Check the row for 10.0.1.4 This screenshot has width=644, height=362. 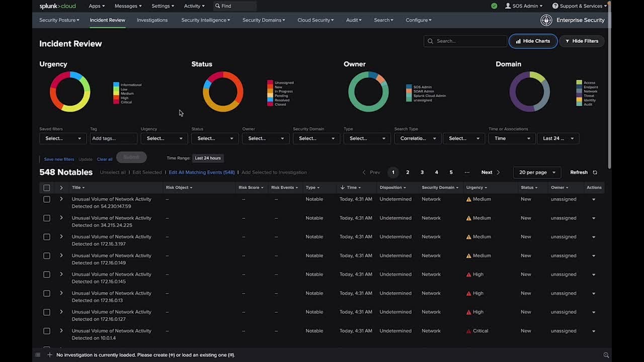(x=47, y=331)
